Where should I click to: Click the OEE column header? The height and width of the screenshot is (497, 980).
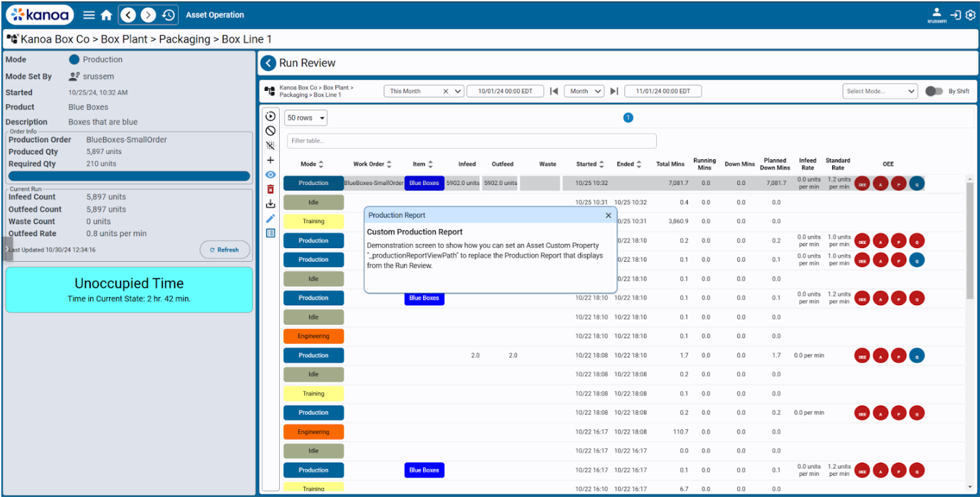[x=888, y=164]
